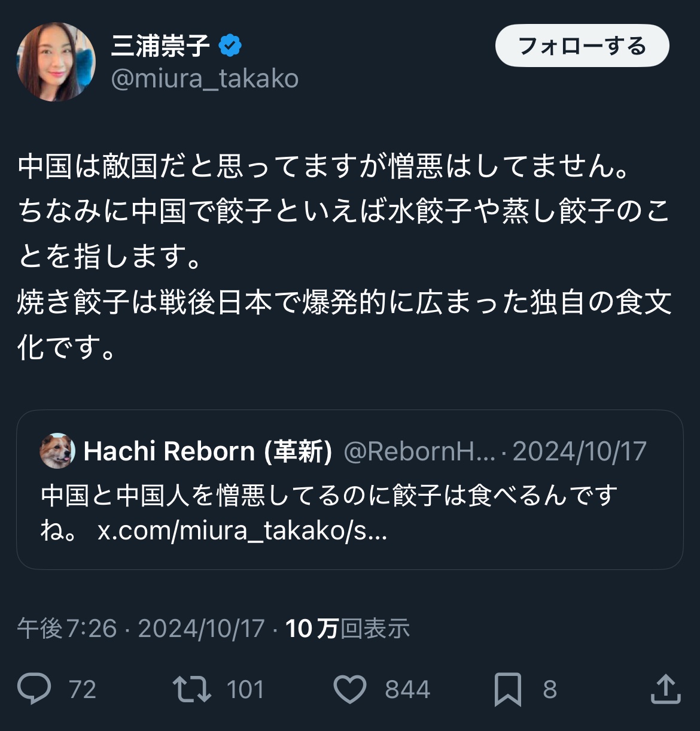Click the 午後7:26 · 2024/10/17 timestamp
Image resolution: width=700 pixels, height=731 pixels.
click(141, 629)
